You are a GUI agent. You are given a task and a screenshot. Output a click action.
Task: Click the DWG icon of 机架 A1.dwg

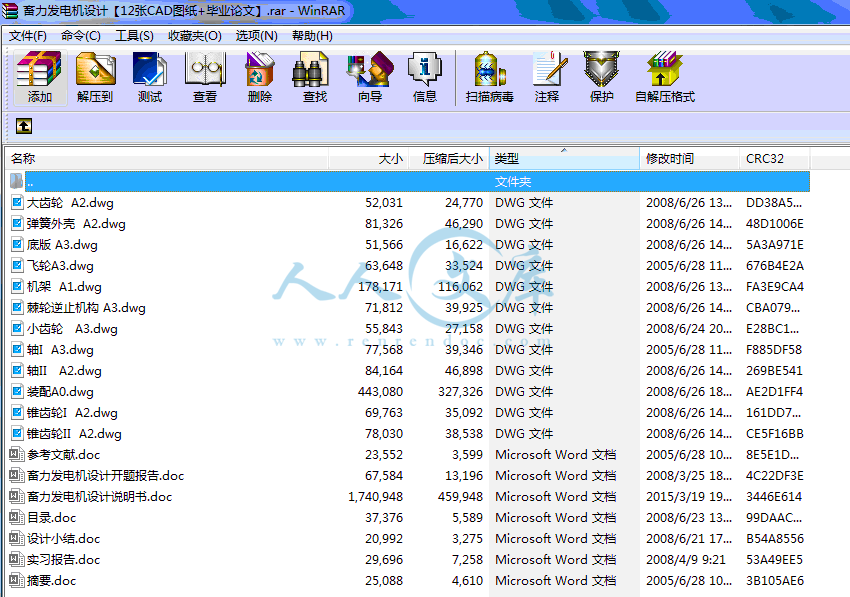click(x=17, y=286)
